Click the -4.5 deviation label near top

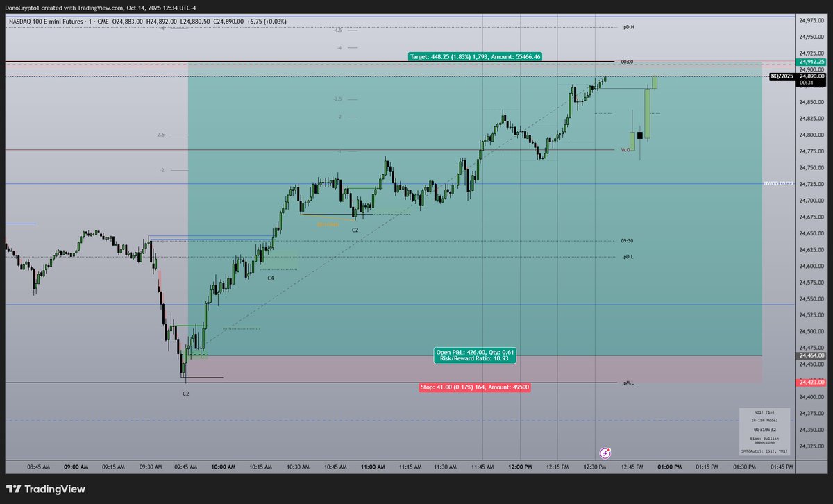coord(338,31)
